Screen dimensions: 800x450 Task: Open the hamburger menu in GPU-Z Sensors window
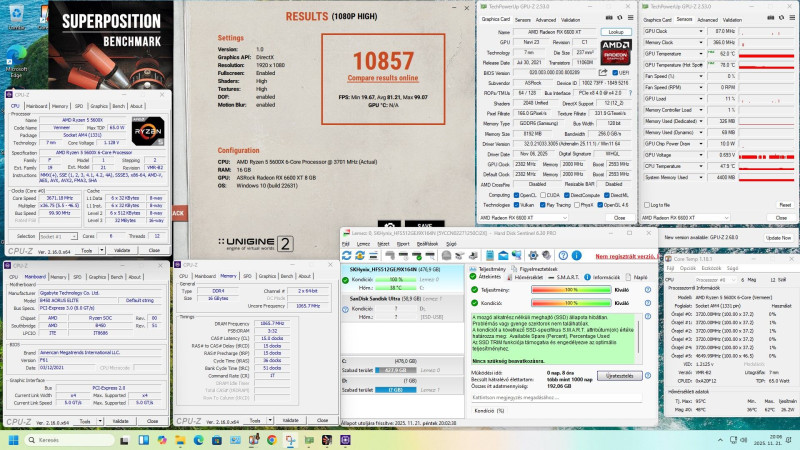coord(792,18)
